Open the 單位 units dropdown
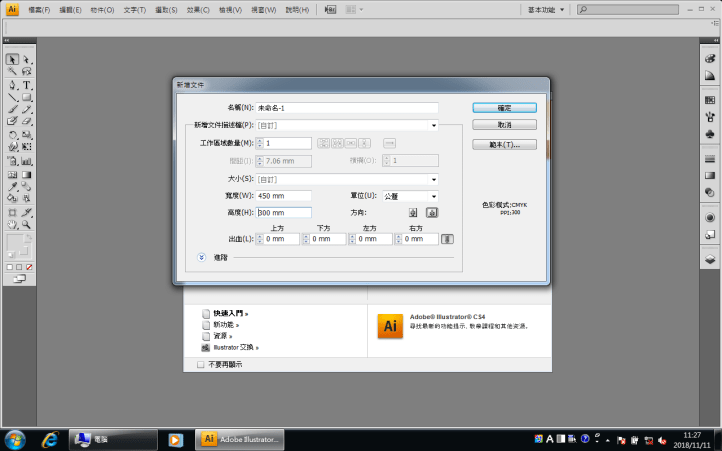 (x=411, y=195)
